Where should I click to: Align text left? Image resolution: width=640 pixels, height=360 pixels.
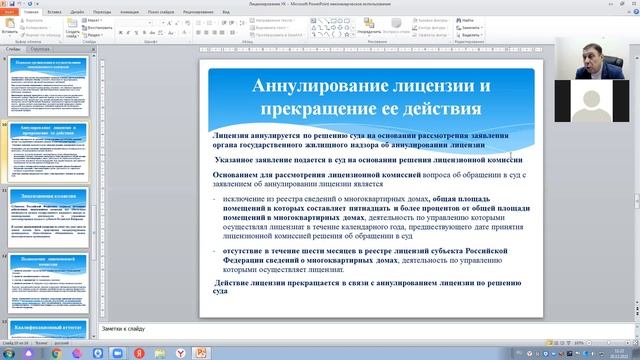click(198, 33)
